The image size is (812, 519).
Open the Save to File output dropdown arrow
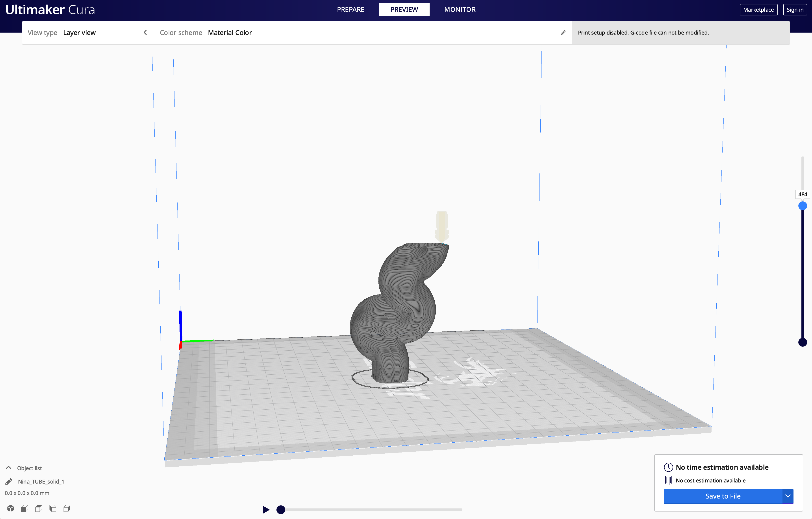point(788,496)
